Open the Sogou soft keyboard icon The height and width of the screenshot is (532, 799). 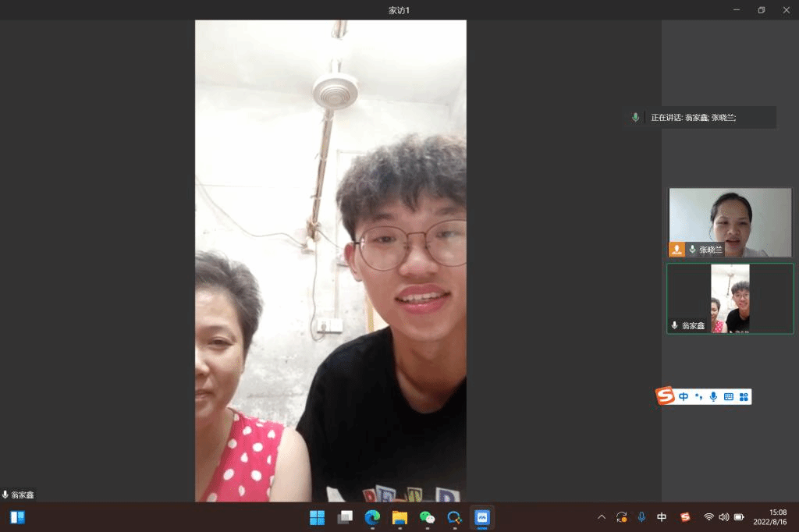(x=728, y=397)
